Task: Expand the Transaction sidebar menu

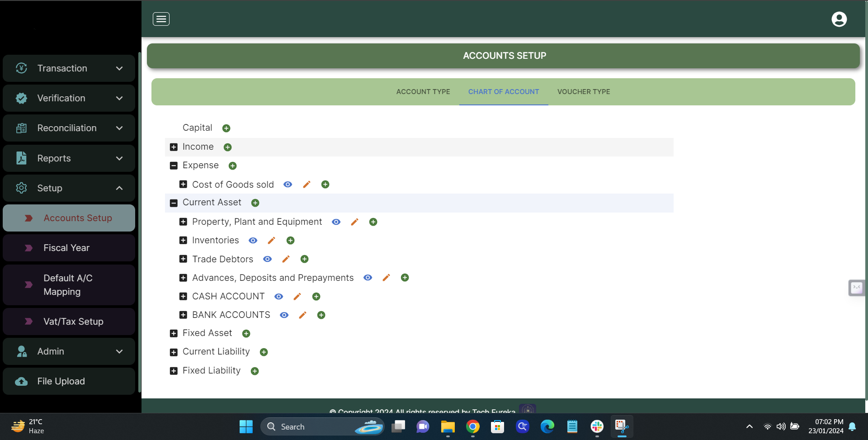Action: 69,68
